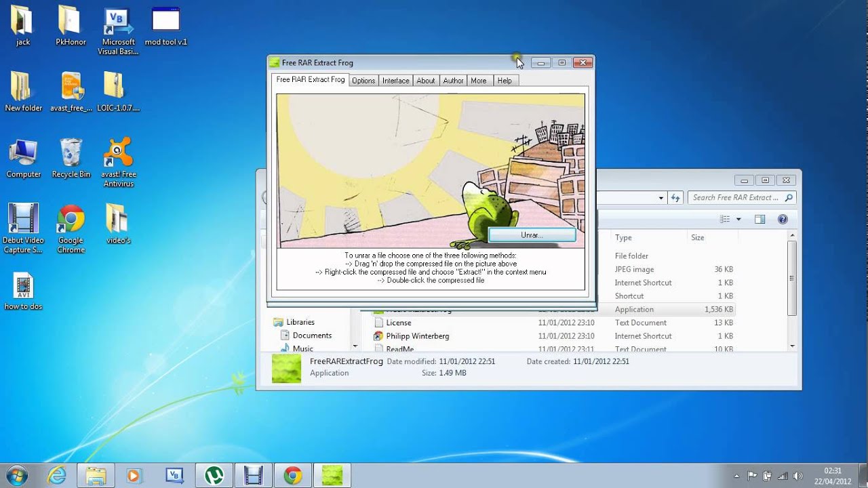Select Libraries in navigation pane
Screen dimensions: 868x488
300,322
